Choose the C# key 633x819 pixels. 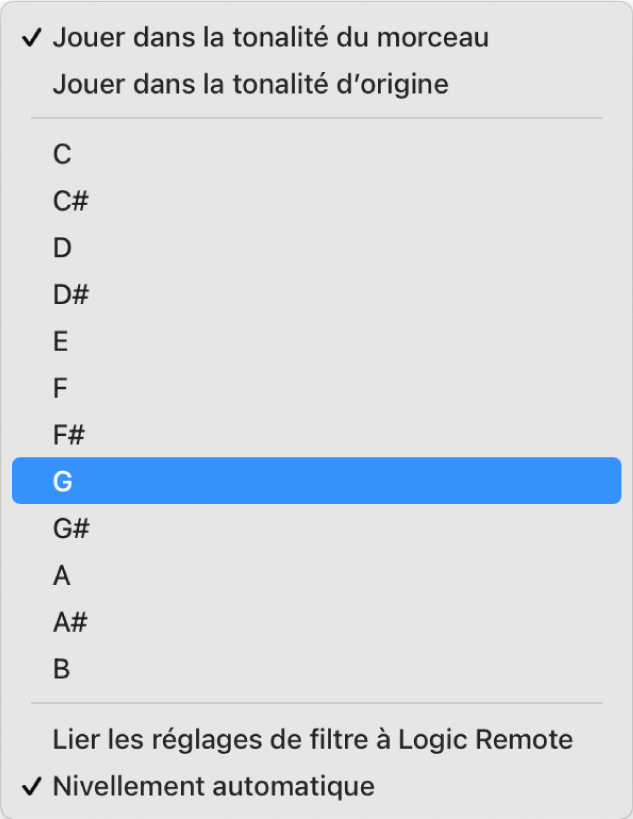click(71, 201)
